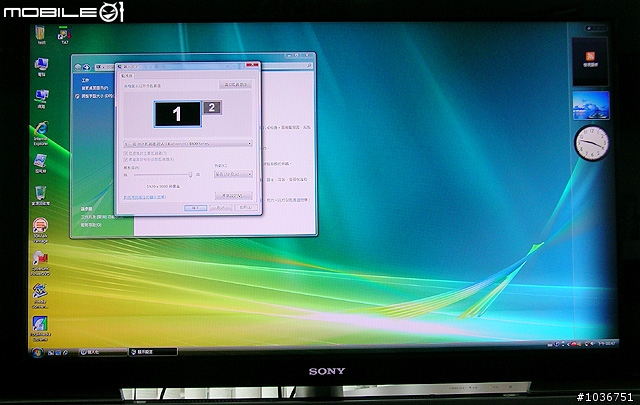Screen dimensions: 640x405
Task: Confirm with the OK button
Action: [x=196, y=208]
